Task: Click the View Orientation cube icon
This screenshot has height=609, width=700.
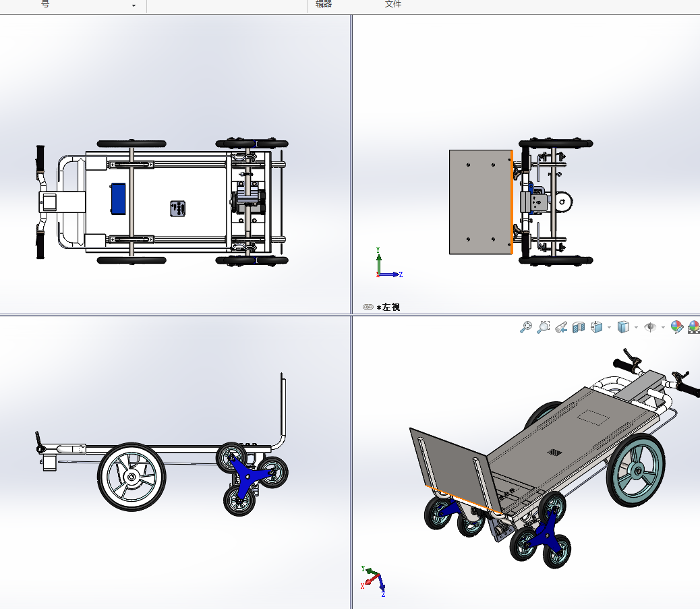Action: 596,327
